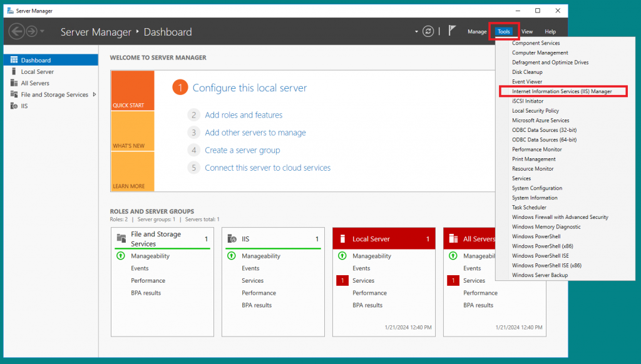This screenshot has width=641, height=364.
Task: Select Event Viewer from Tools menu
Action: pyautogui.click(x=527, y=82)
